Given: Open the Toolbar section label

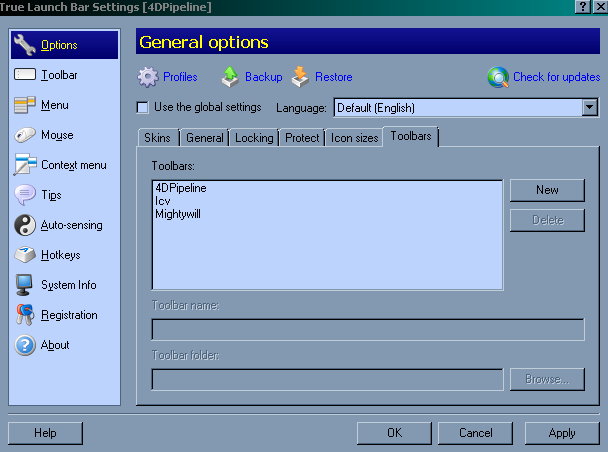Looking at the screenshot, I should [x=59, y=75].
